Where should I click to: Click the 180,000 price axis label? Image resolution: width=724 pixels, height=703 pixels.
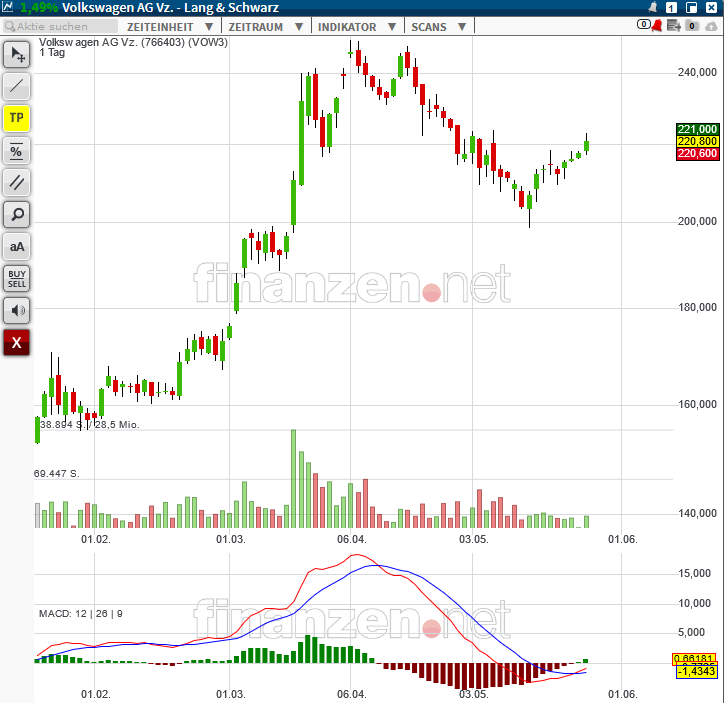tap(697, 307)
